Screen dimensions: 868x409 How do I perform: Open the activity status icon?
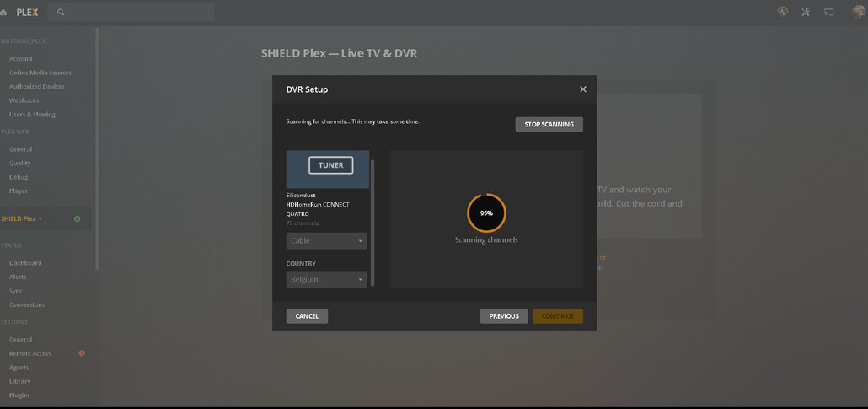(x=782, y=12)
